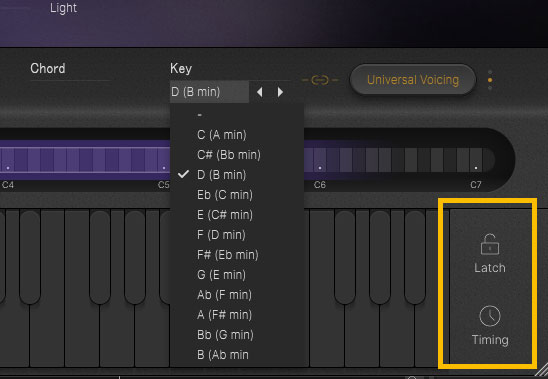Choose A (F# min) from key list
548x379 pixels.
237,315
